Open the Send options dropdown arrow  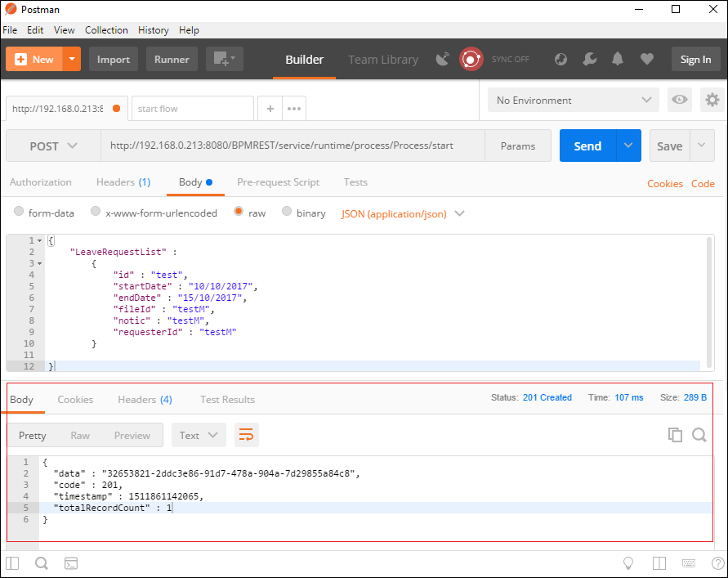tap(628, 146)
